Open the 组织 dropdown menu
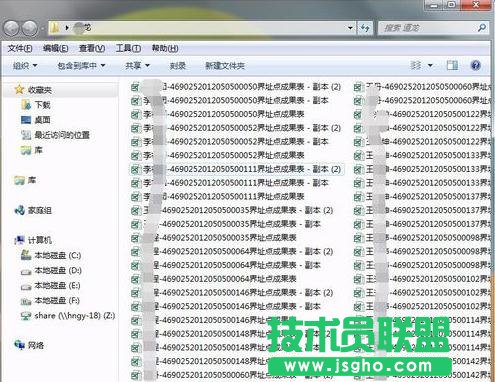The image size is (495, 382). pos(25,66)
